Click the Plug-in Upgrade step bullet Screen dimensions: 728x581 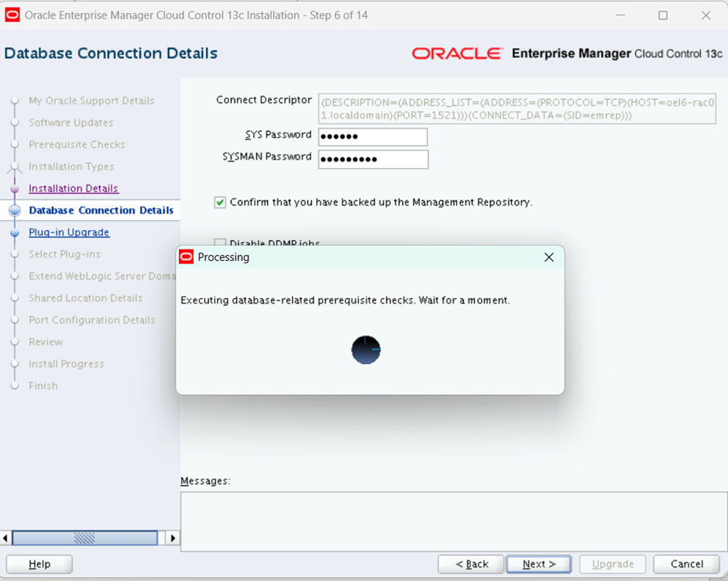(x=14, y=232)
